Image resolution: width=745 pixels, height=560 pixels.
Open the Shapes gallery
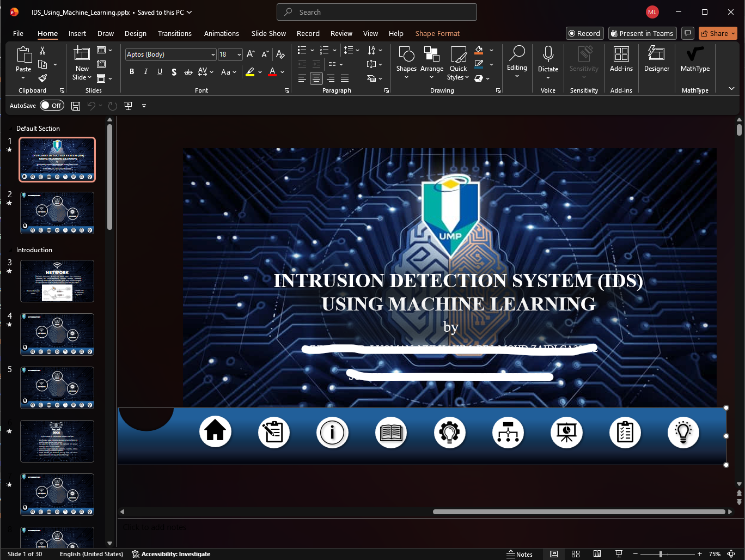tap(406, 63)
